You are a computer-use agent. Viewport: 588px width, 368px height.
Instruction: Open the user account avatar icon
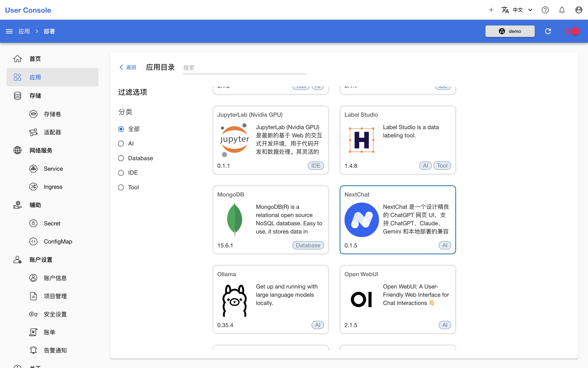[x=578, y=10]
